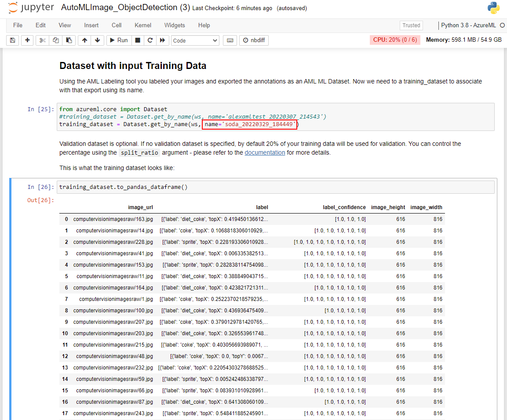Open the Cell menu
The width and height of the screenshot is (507, 420).
point(117,25)
